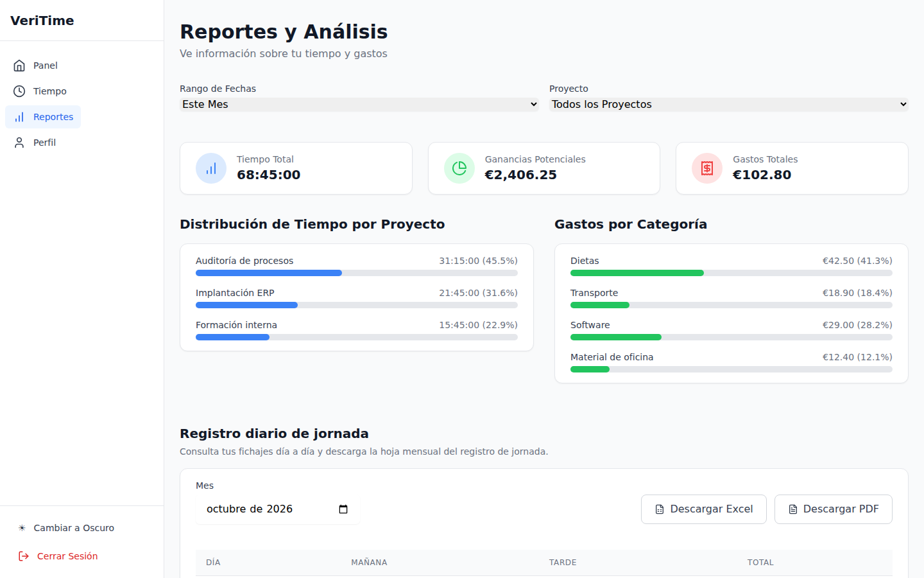
Task: Select the Reportes menu item
Action: point(43,117)
